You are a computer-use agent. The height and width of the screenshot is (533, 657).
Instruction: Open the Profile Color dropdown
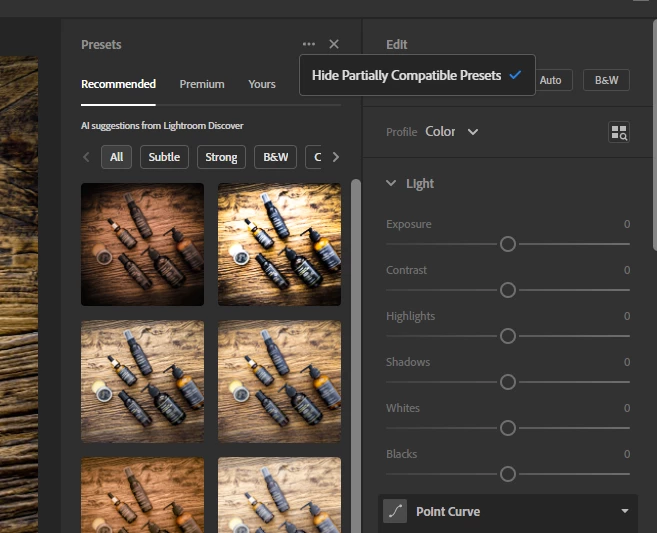(x=452, y=132)
